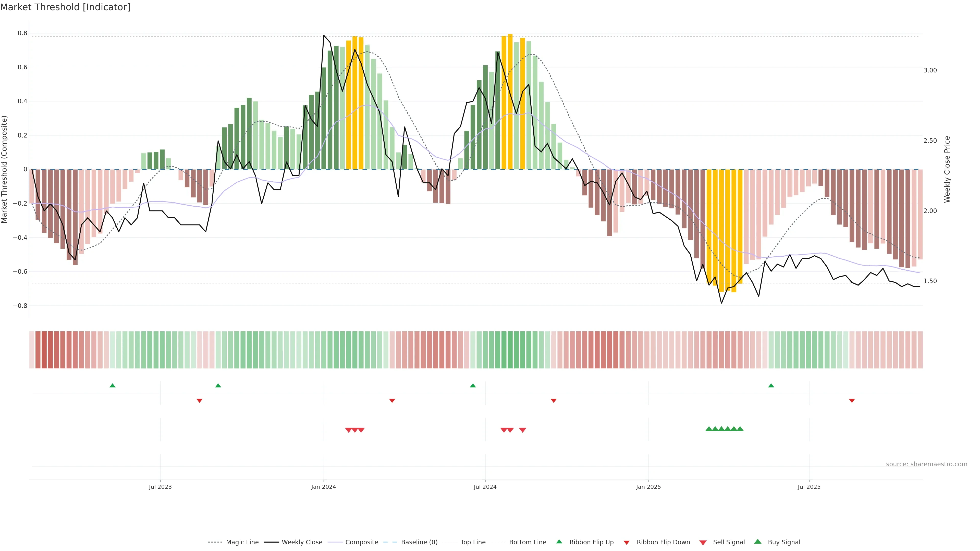Screen dimensions: 980x551
Task: Click the Jan 2024 x-axis label
Action: (323, 487)
